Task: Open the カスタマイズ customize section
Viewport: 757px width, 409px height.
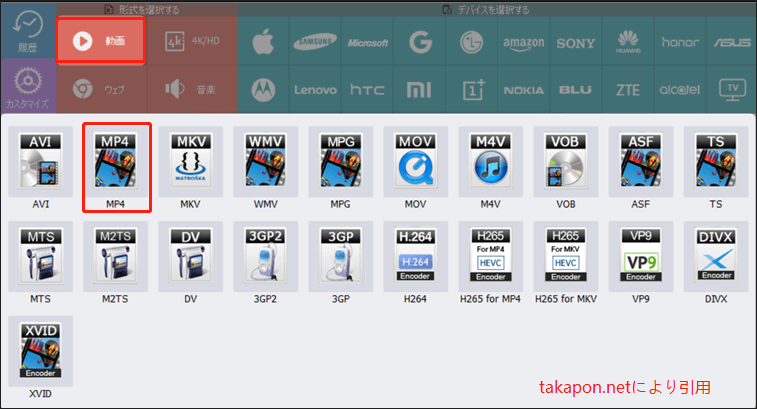Action: (28, 86)
